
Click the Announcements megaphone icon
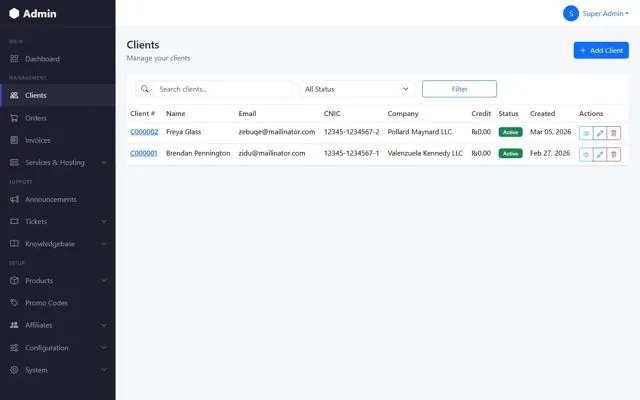[x=14, y=199]
